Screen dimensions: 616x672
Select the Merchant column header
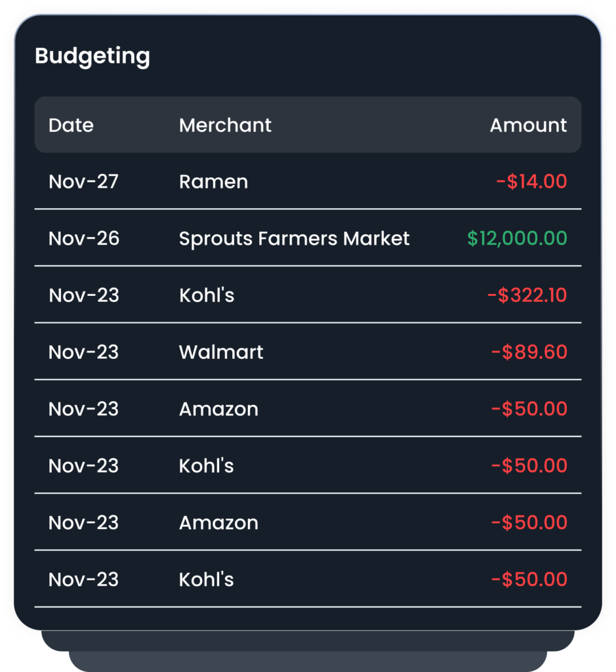[x=225, y=125]
